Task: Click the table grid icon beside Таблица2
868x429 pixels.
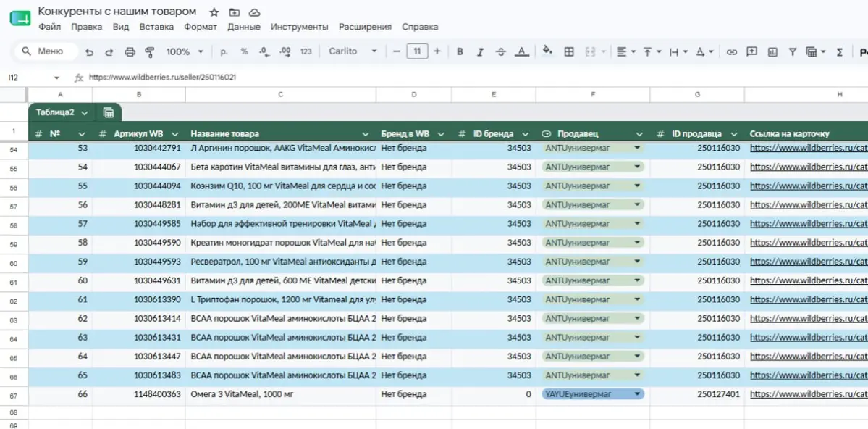Action: click(x=109, y=112)
